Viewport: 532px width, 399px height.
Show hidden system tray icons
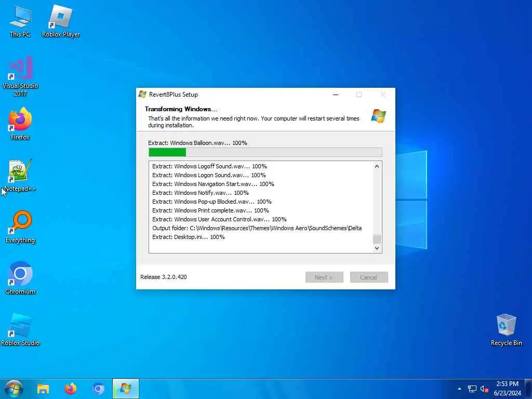[459, 389]
